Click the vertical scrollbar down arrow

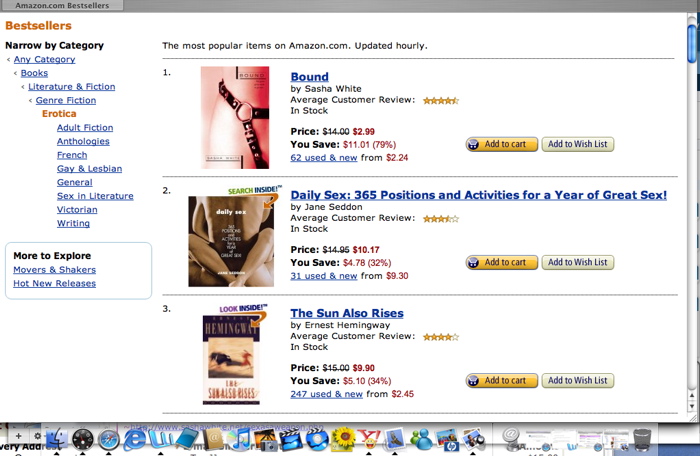[692, 407]
